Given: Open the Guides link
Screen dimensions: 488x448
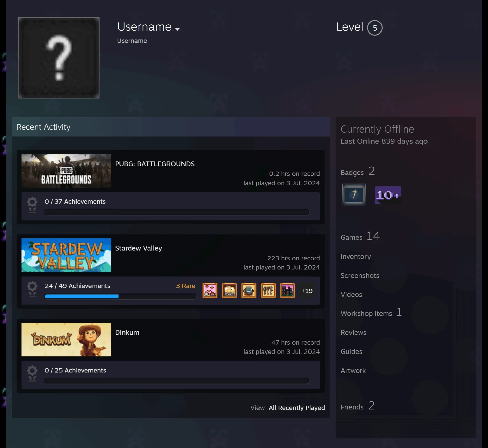Looking at the screenshot, I should (x=351, y=351).
